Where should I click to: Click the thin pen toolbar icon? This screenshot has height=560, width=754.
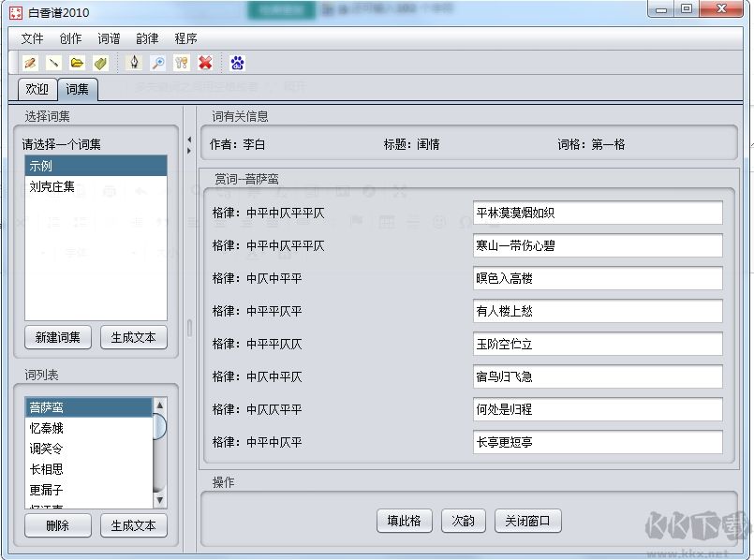pos(54,63)
